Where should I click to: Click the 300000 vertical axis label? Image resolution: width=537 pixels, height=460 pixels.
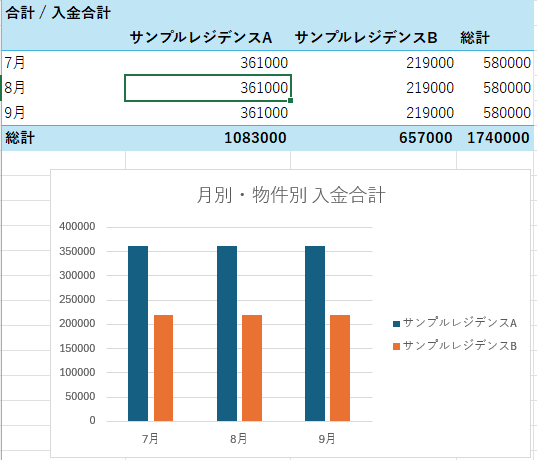pos(77,275)
